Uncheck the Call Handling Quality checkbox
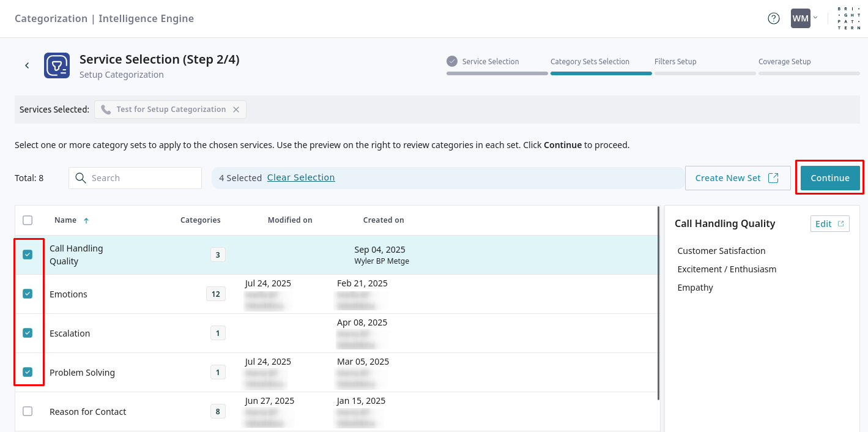The width and height of the screenshot is (868, 432). [x=28, y=255]
